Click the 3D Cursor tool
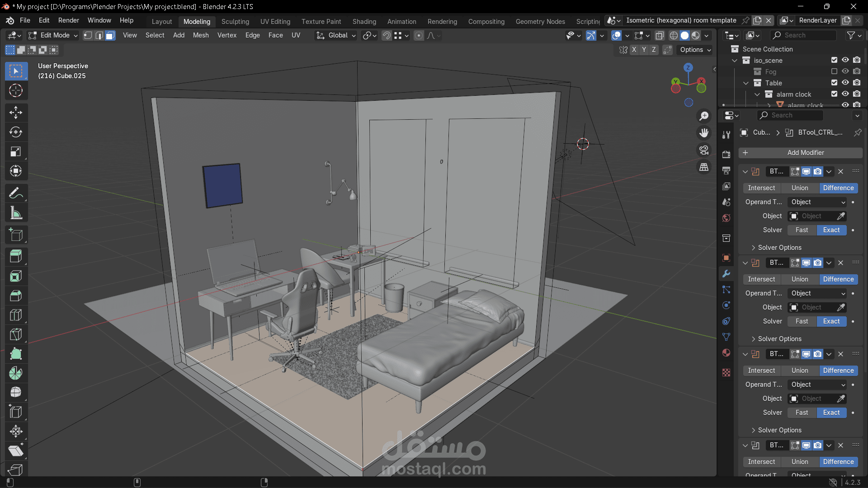Viewport: 868px width, 488px height. 16,91
